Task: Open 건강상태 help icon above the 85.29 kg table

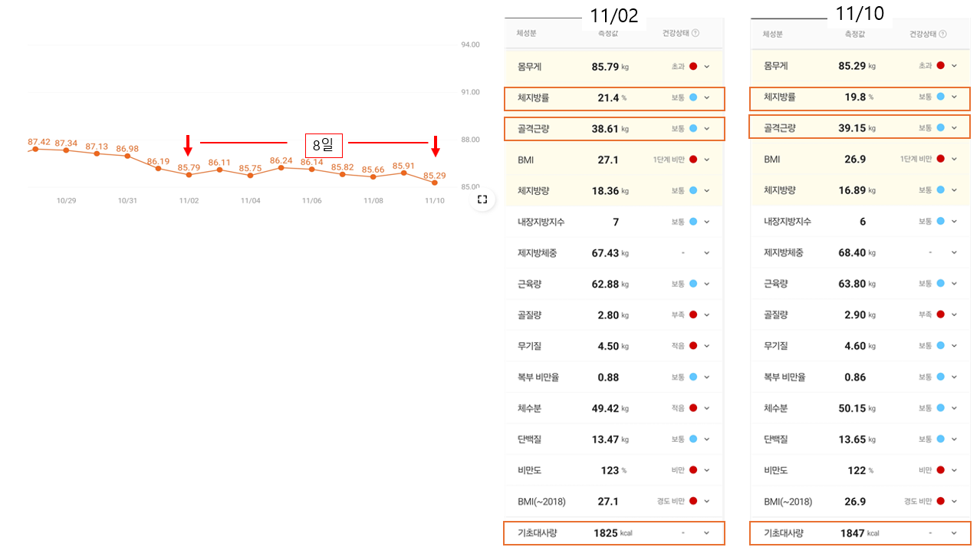Action: pyautogui.click(x=942, y=34)
